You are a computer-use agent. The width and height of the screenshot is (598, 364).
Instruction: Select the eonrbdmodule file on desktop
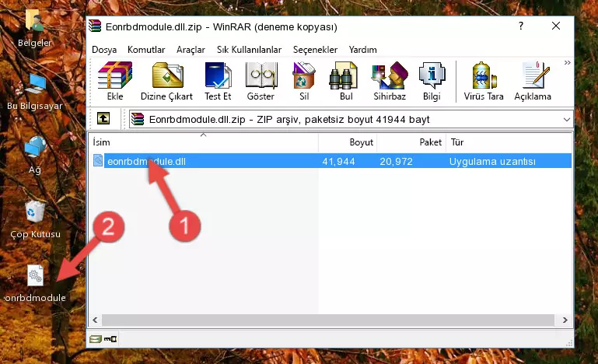coord(35,283)
